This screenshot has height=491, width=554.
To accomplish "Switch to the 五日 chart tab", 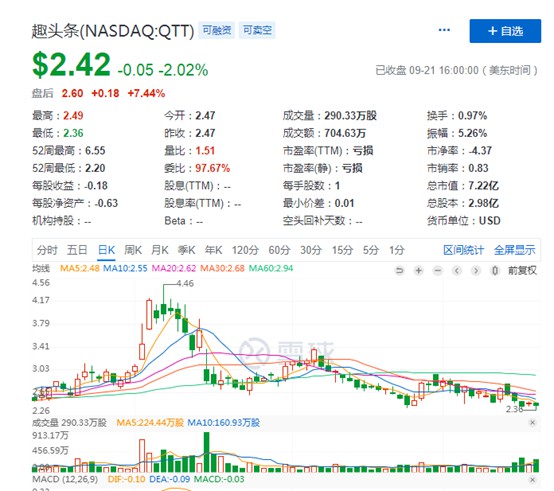I will (x=77, y=250).
